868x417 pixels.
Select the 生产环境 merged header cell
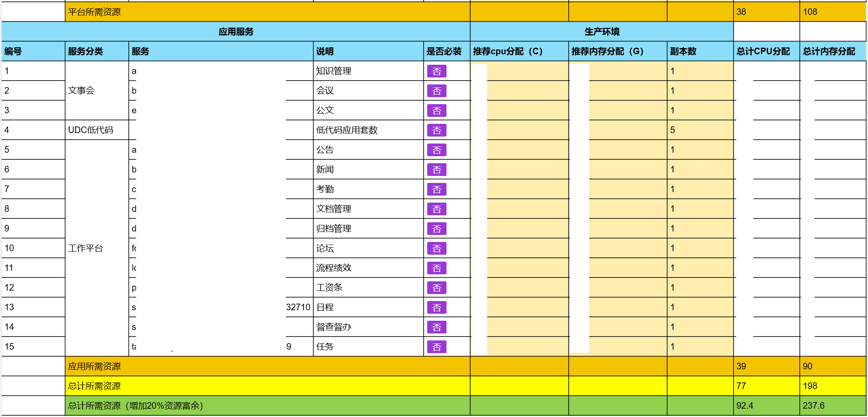click(x=602, y=32)
